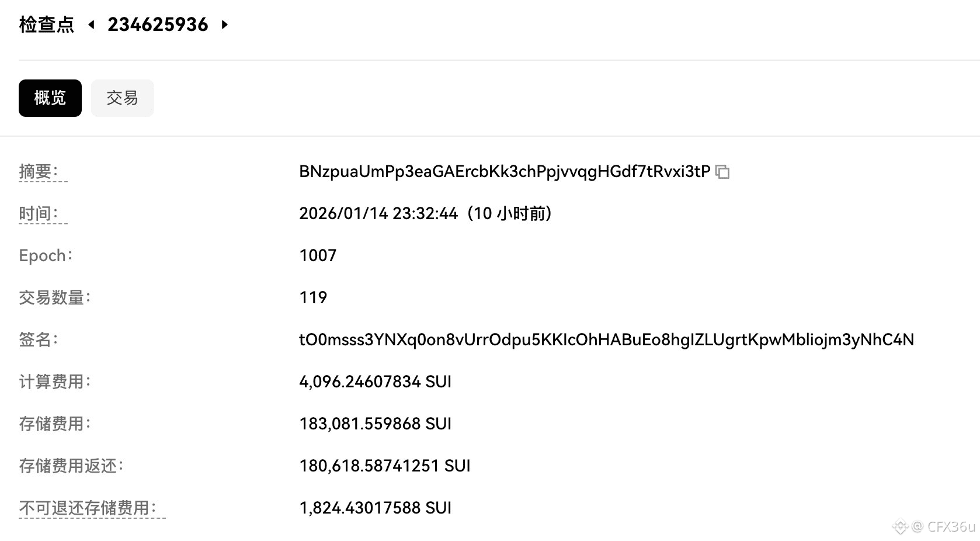980x541 pixels.
Task: Go to the next checkpoint arrow
Action: pyautogui.click(x=225, y=25)
